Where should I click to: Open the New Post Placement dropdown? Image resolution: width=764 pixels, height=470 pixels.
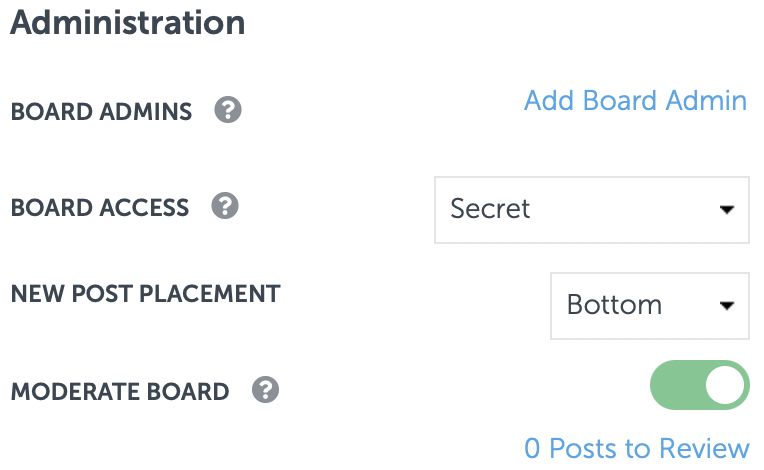[x=649, y=305]
